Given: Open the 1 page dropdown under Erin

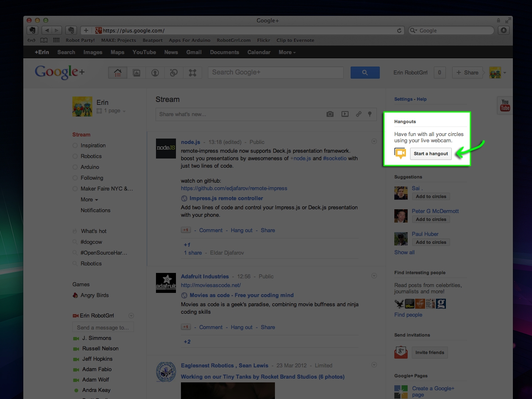Looking at the screenshot, I should pos(111,111).
